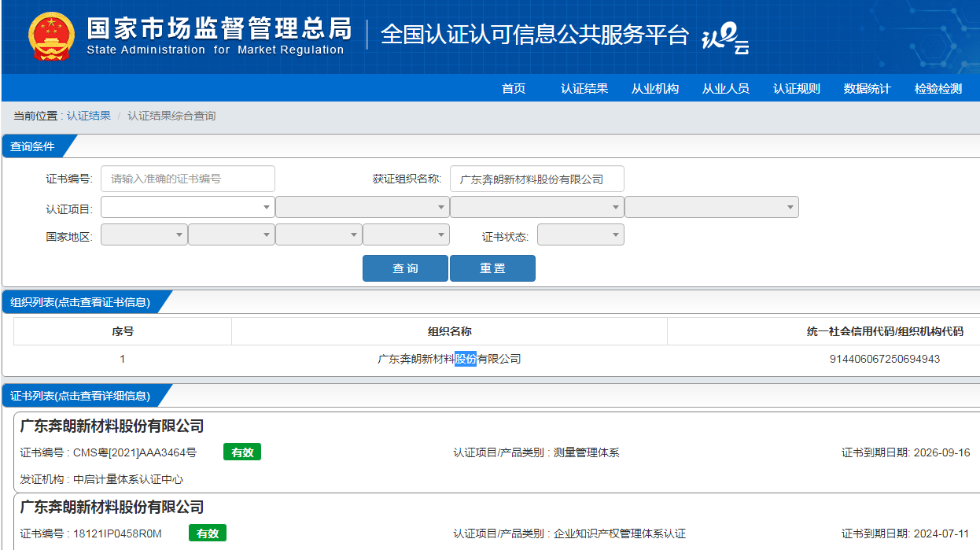The height and width of the screenshot is (550, 980).
Task: Click the 查询条件 panel header
Action: click(33, 146)
